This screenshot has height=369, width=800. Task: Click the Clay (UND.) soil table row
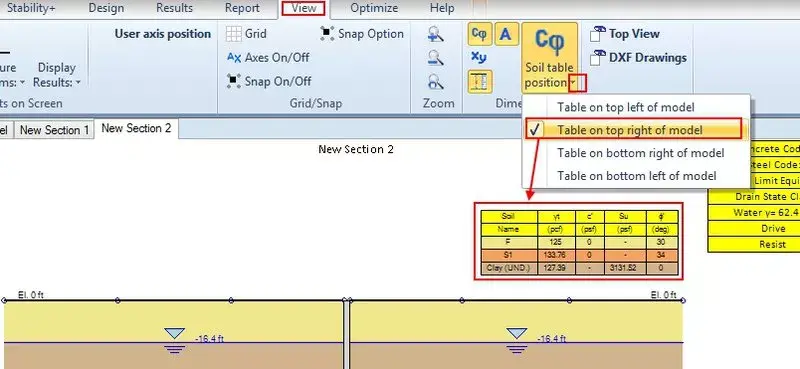pos(580,268)
